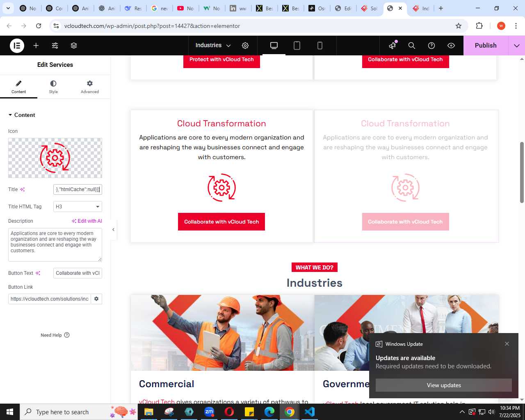
Task: Open the Help question mark icon
Action: click(x=431, y=46)
